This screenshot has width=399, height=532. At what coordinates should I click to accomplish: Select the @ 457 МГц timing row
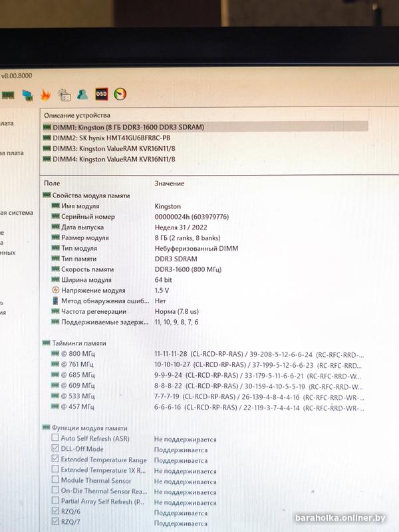coord(207,406)
